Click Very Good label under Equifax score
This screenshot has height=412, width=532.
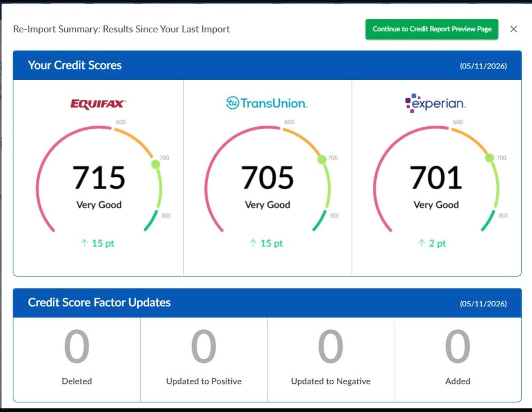(x=99, y=205)
